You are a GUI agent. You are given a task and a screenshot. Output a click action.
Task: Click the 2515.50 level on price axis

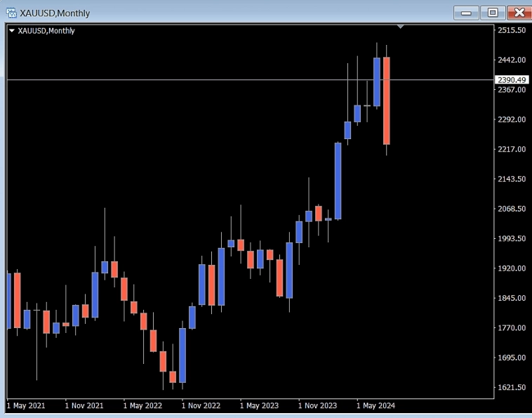click(x=512, y=30)
